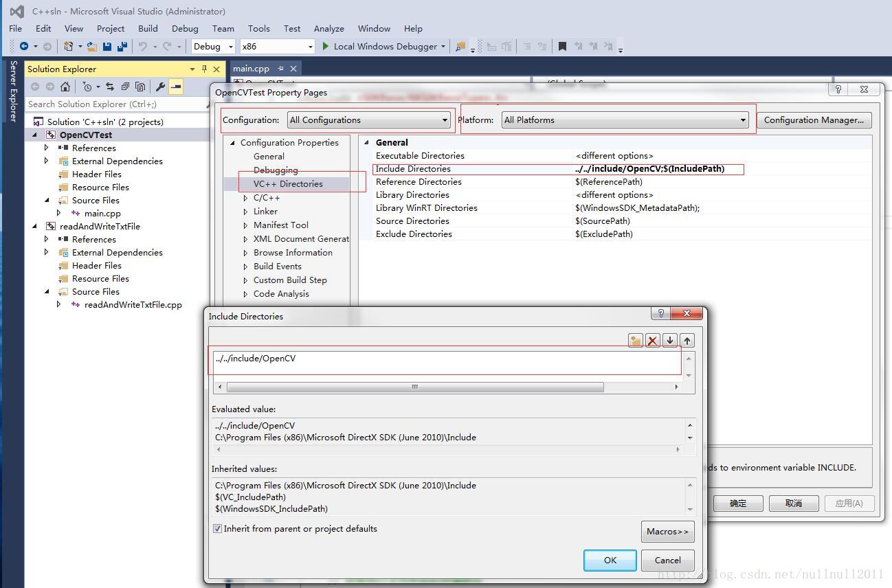Click the 确定 button in Property Pages
This screenshot has height=588, width=892.
pos(738,503)
